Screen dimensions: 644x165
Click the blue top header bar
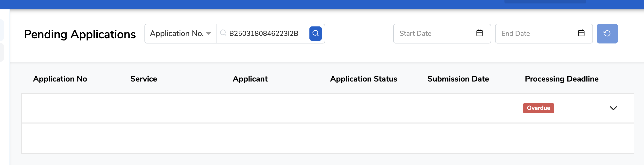(250, 4)
